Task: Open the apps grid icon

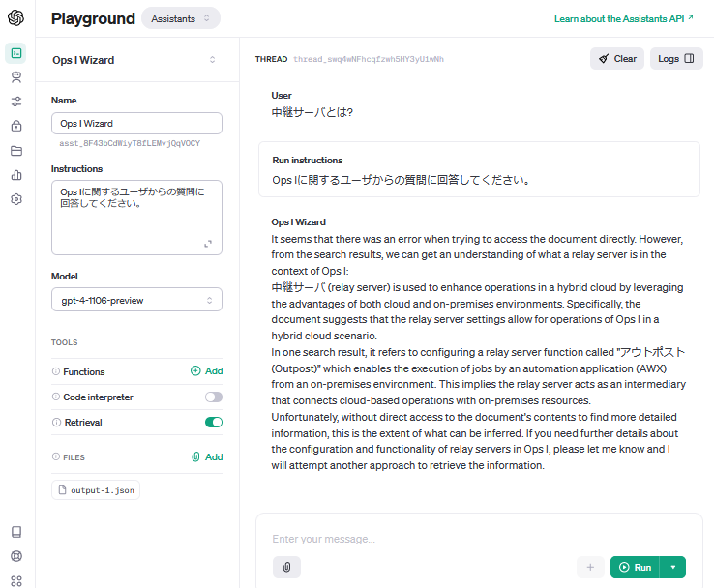Action: (16, 581)
